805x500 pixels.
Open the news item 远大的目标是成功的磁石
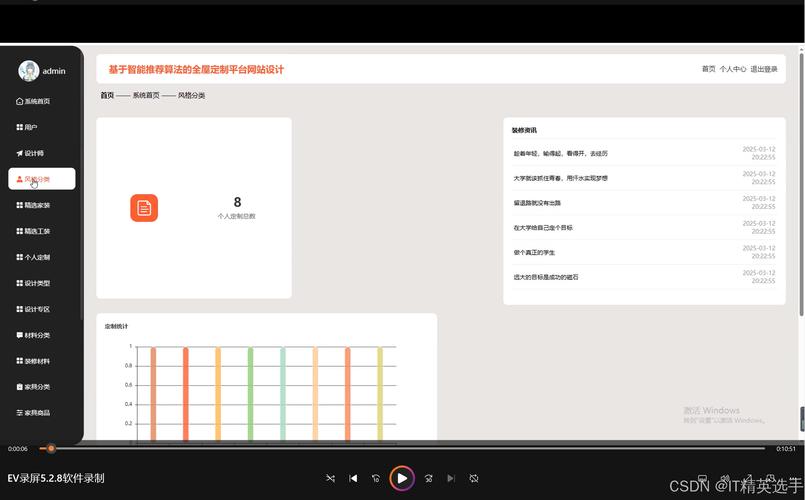click(546, 277)
